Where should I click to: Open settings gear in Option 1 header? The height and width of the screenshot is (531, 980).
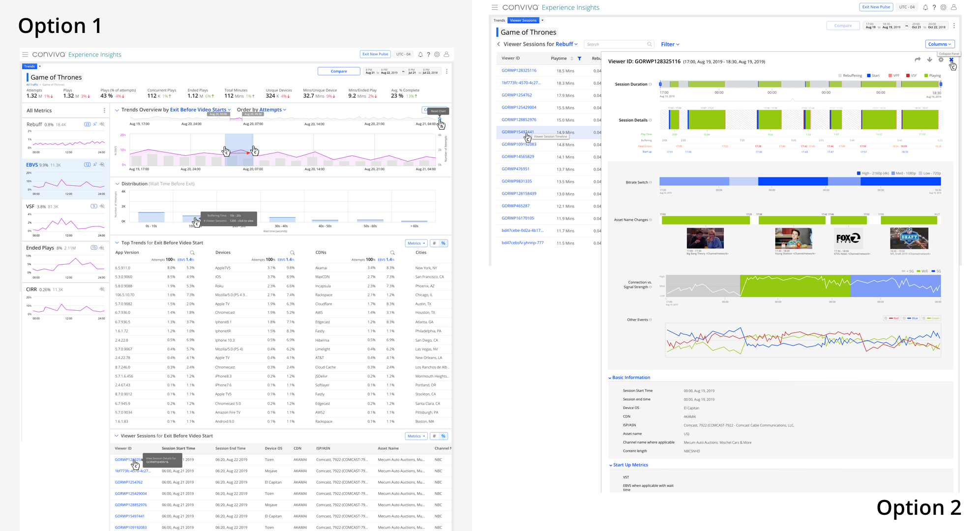437,55
